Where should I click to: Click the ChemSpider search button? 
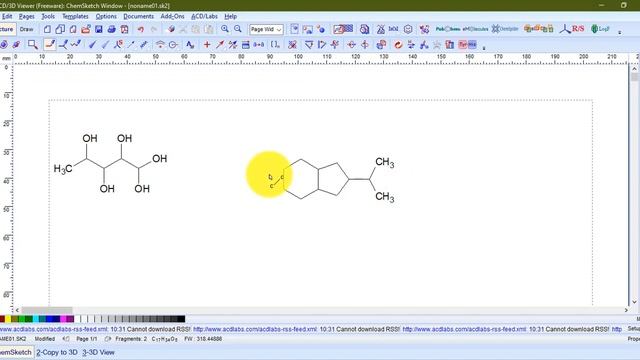tap(505, 29)
